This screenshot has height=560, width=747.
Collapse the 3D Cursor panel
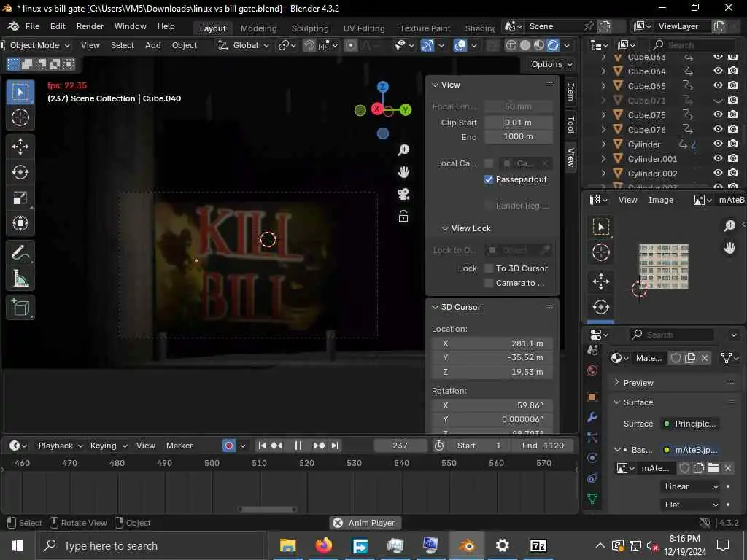pyautogui.click(x=435, y=307)
